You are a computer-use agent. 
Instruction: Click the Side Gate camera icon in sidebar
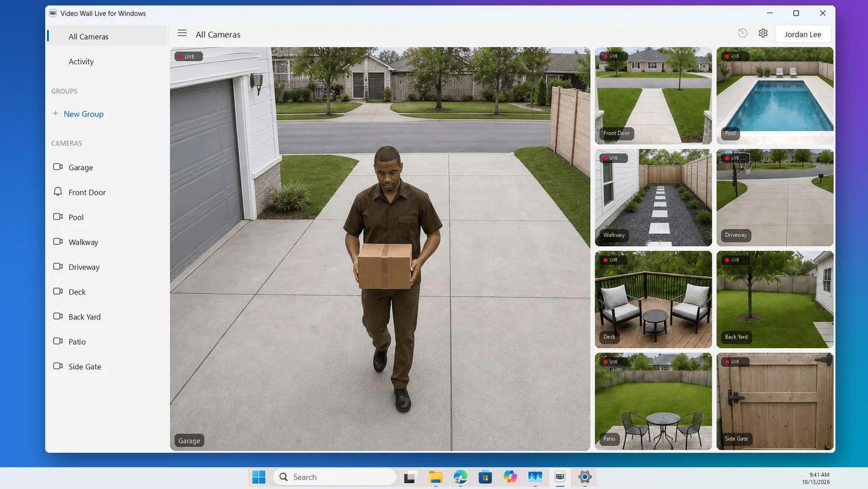click(x=58, y=366)
